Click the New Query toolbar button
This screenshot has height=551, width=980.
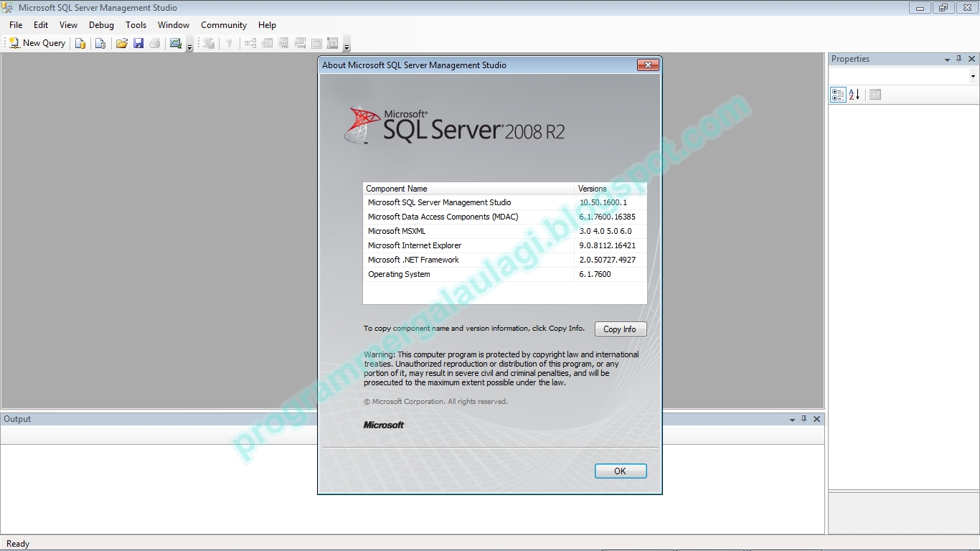(x=37, y=43)
